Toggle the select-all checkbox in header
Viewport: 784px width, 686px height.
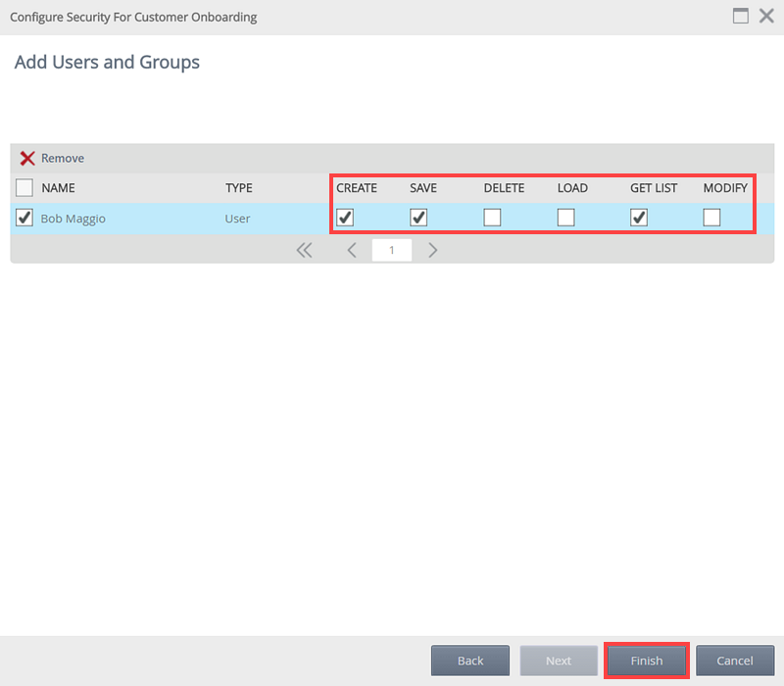click(x=24, y=188)
